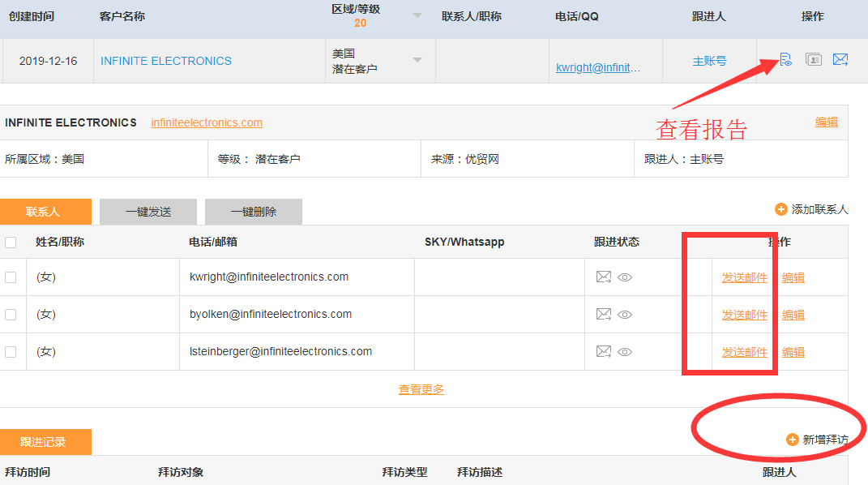868x485 pixels.
Task: Click the 电话/邮箱 column header
Action: click(213, 242)
